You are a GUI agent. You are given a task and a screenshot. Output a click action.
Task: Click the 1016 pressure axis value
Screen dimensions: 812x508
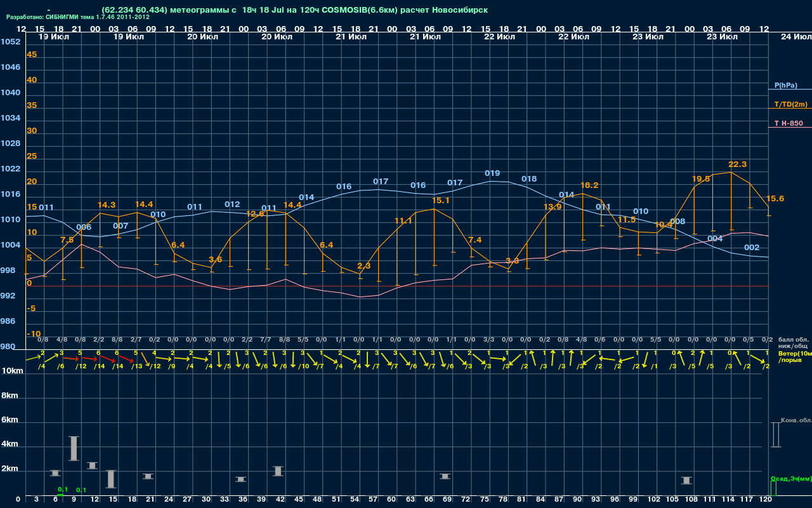[x=10, y=194]
